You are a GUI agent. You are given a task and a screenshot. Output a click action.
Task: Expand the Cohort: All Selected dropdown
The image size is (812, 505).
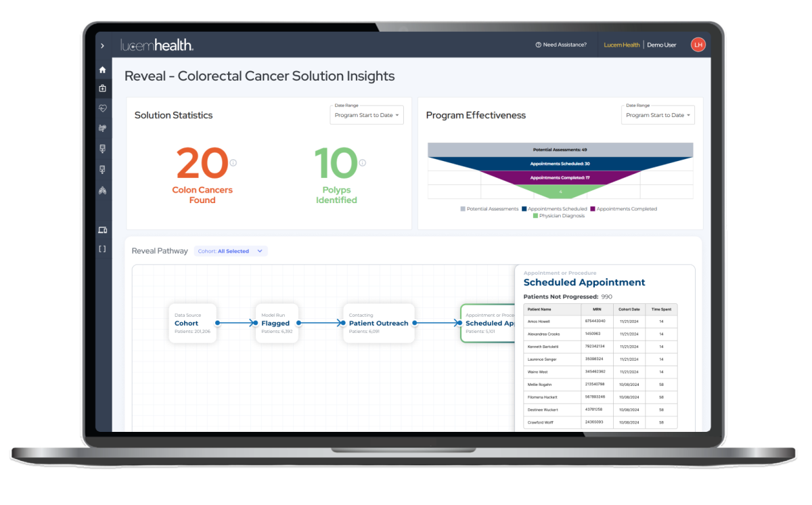231,250
